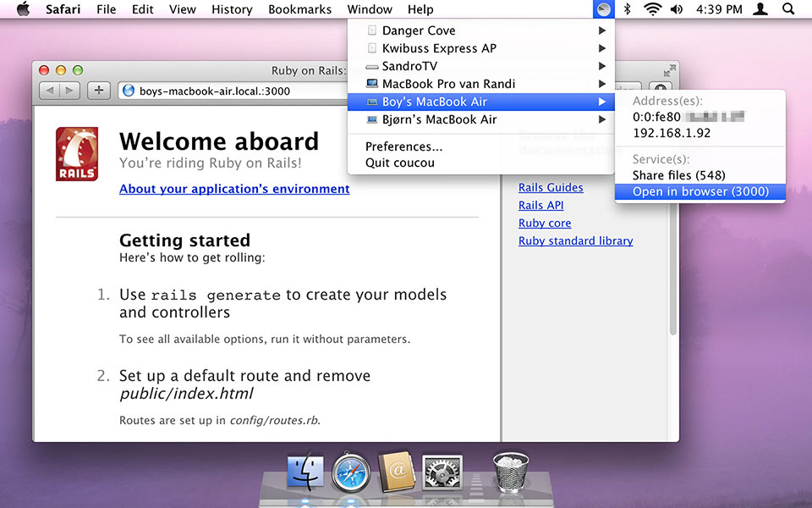Open the Wi-Fi status menu
The width and height of the screenshot is (812, 508).
pos(652,8)
